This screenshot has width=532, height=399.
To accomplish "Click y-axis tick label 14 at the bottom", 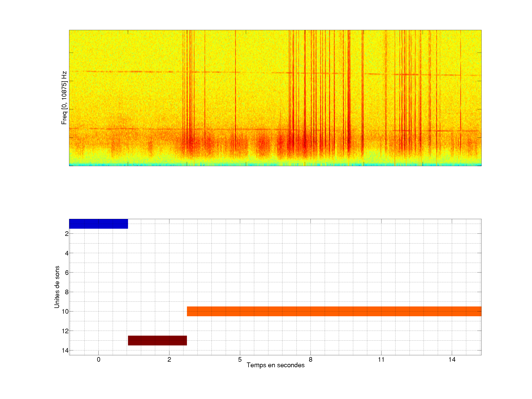I will pyautogui.click(x=65, y=351).
